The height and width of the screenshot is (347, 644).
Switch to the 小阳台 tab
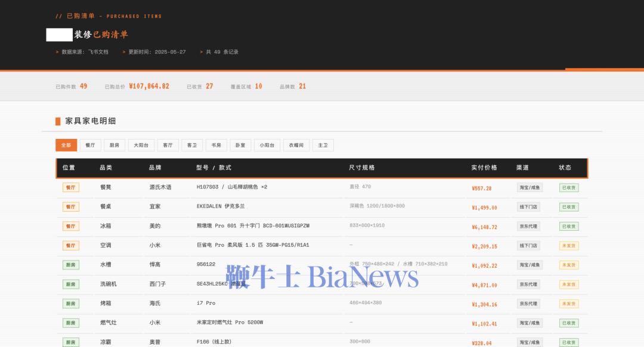point(267,145)
